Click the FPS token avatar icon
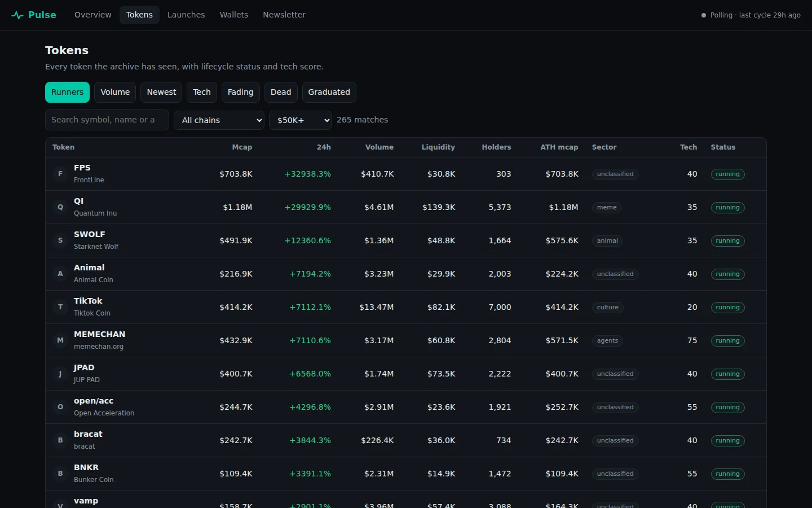The height and width of the screenshot is (508, 812). [x=60, y=174]
